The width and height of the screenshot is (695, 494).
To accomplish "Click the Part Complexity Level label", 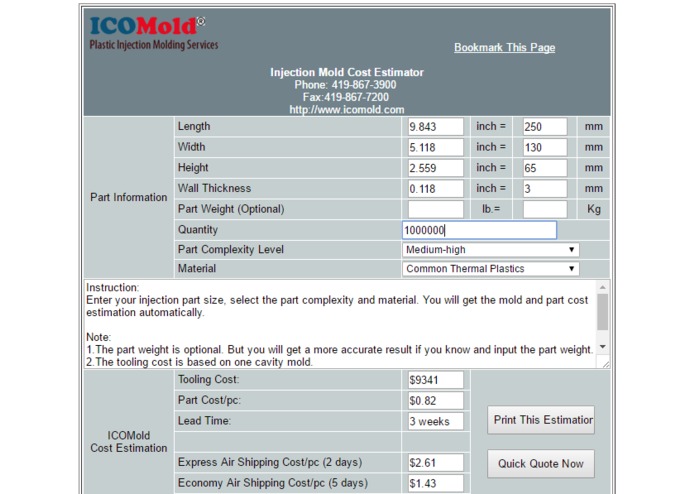I will click(x=230, y=249).
